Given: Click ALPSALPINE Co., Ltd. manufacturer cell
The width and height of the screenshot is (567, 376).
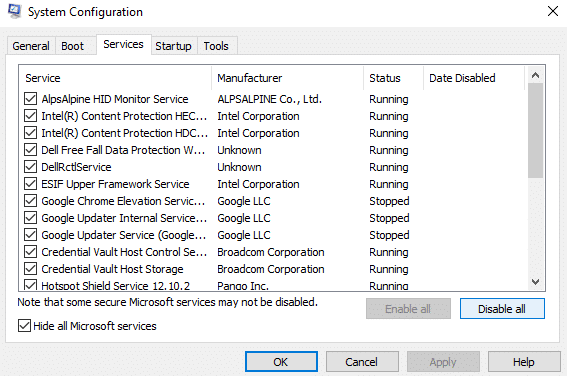Looking at the screenshot, I should [269, 99].
